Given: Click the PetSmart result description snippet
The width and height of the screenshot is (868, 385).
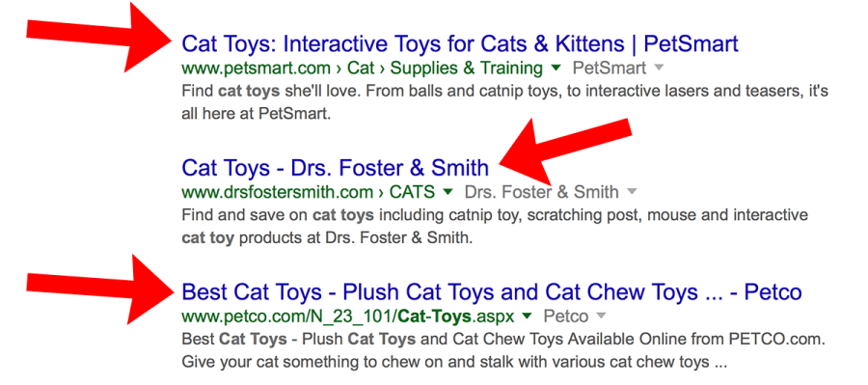Looking at the screenshot, I should pos(504,102).
